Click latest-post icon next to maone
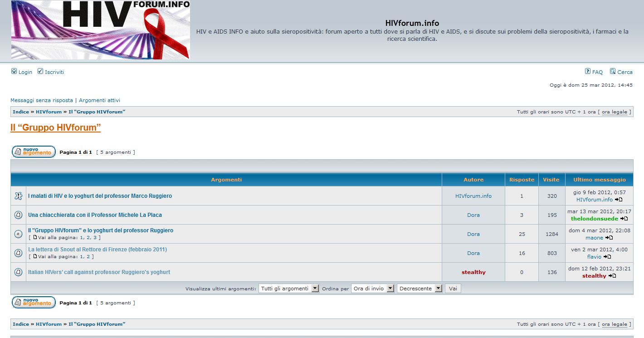 point(609,238)
